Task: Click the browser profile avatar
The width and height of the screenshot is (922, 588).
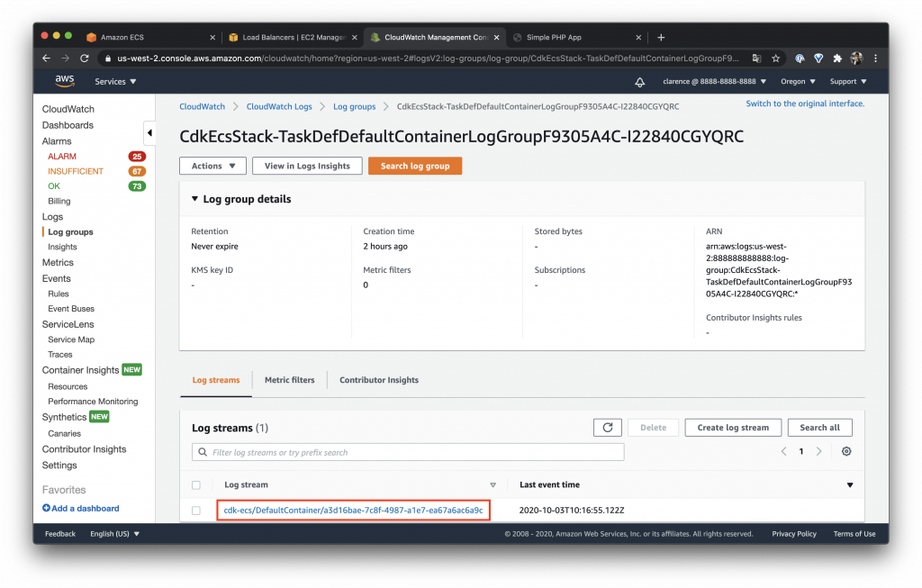Action: pyautogui.click(x=857, y=59)
